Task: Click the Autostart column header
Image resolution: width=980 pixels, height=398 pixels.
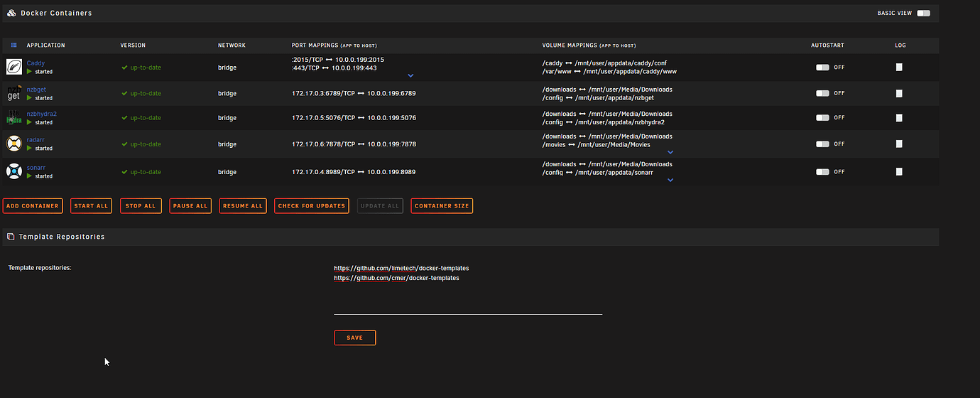Action: [828, 45]
